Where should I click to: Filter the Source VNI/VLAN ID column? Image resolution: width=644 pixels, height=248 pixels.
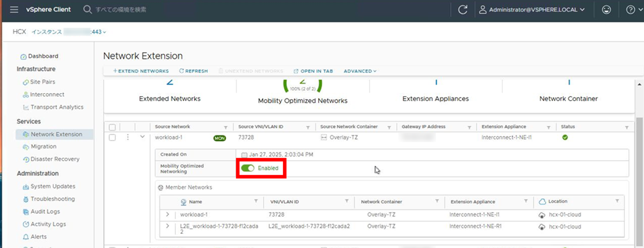308,127
